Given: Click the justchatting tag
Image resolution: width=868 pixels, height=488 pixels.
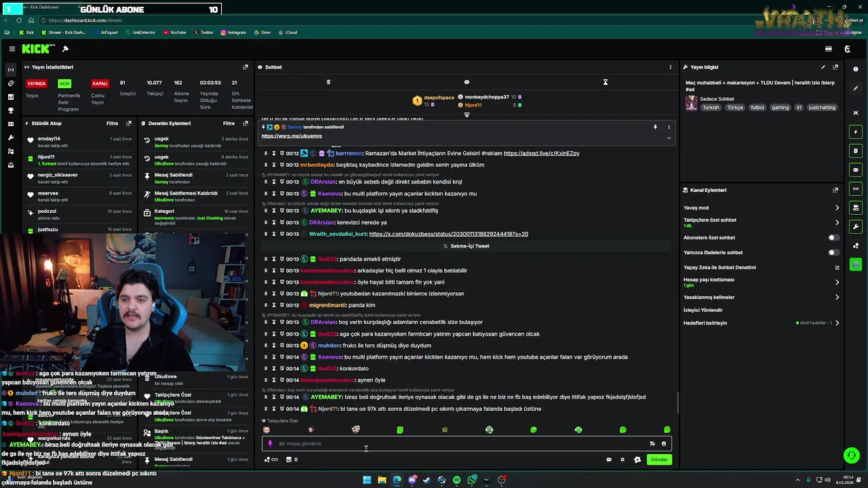Looking at the screenshot, I should click(822, 108).
